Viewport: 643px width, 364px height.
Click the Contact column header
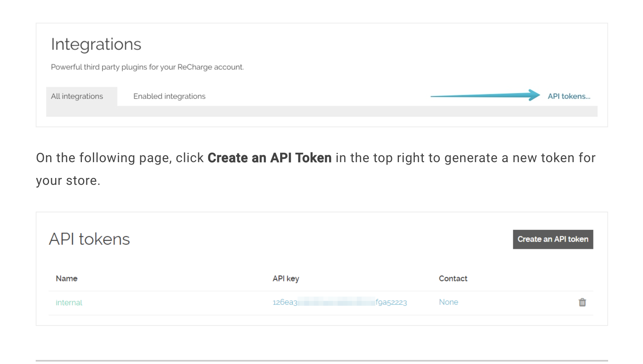(453, 279)
